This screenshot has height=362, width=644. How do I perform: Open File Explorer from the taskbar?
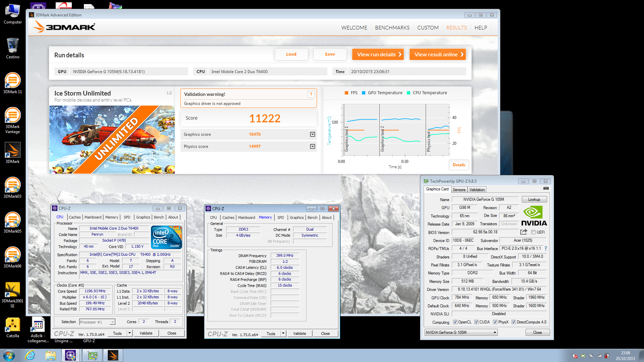(51, 355)
